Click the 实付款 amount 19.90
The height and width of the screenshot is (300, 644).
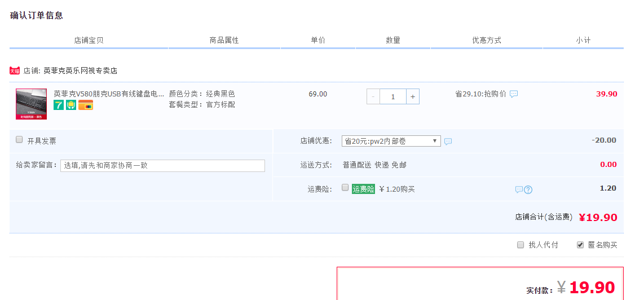coord(592,288)
